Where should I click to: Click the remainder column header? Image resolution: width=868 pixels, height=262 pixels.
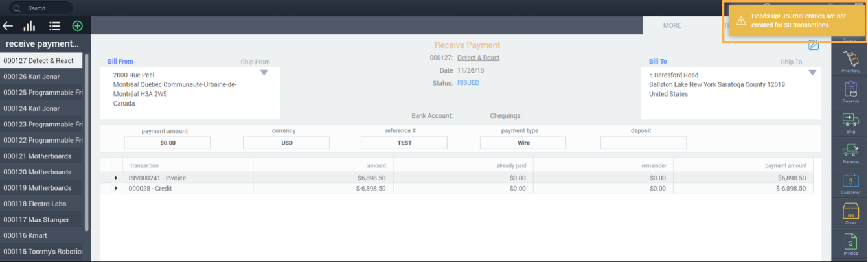pyautogui.click(x=652, y=165)
